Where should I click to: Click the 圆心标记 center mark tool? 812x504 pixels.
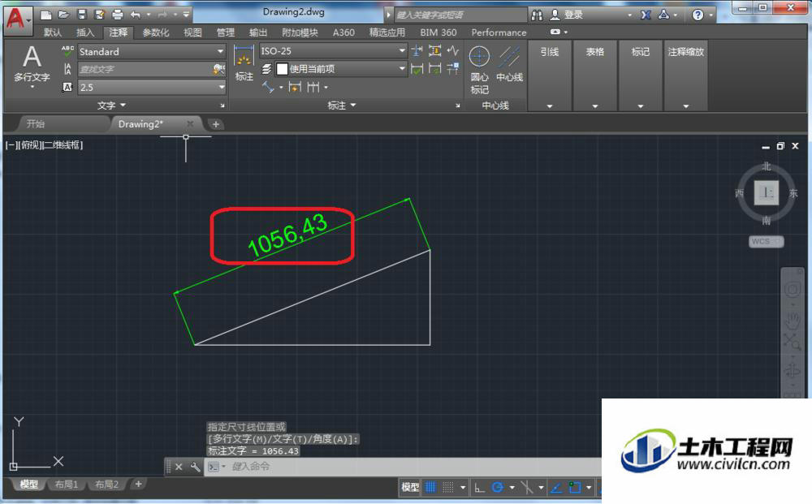[480, 69]
